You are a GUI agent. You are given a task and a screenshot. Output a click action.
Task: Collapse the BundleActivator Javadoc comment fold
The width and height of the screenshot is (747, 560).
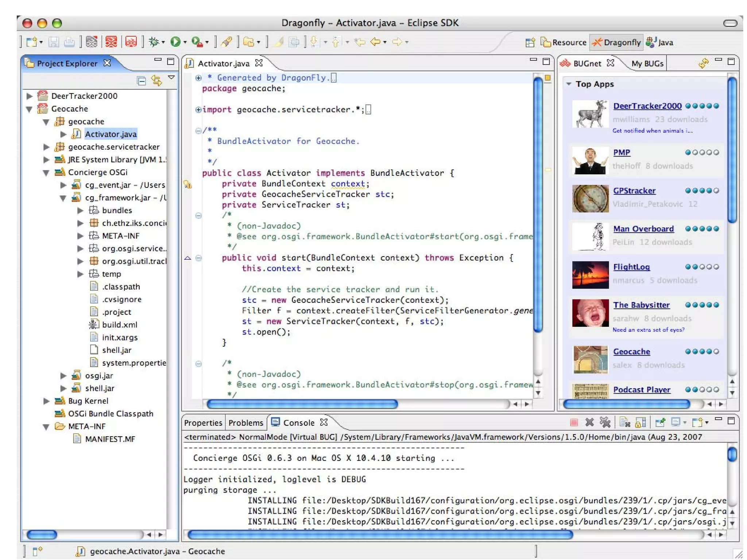(198, 131)
